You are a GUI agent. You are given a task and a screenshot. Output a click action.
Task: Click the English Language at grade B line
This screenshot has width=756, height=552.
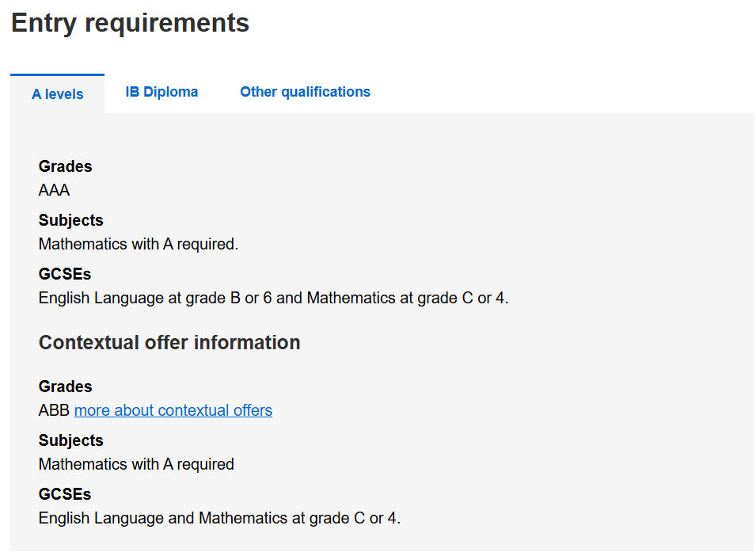(273, 299)
